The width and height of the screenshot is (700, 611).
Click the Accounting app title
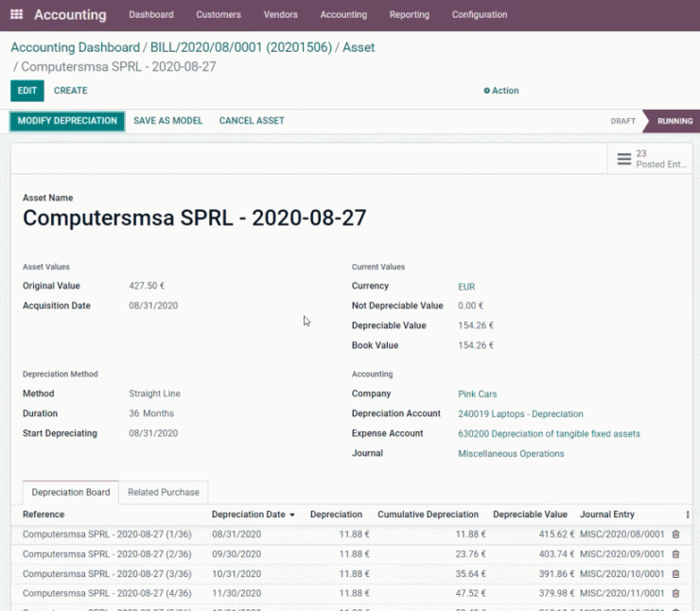[x=70, y=15]
